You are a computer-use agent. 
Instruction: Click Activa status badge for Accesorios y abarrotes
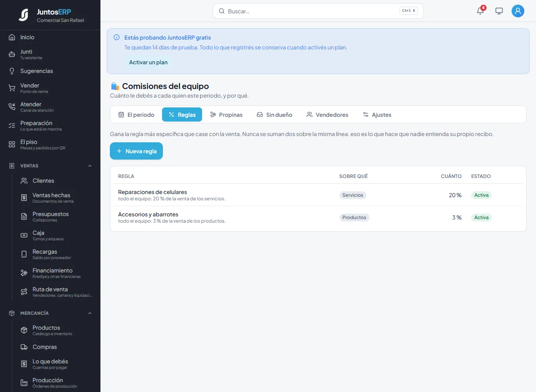click(x=481, y=218)
